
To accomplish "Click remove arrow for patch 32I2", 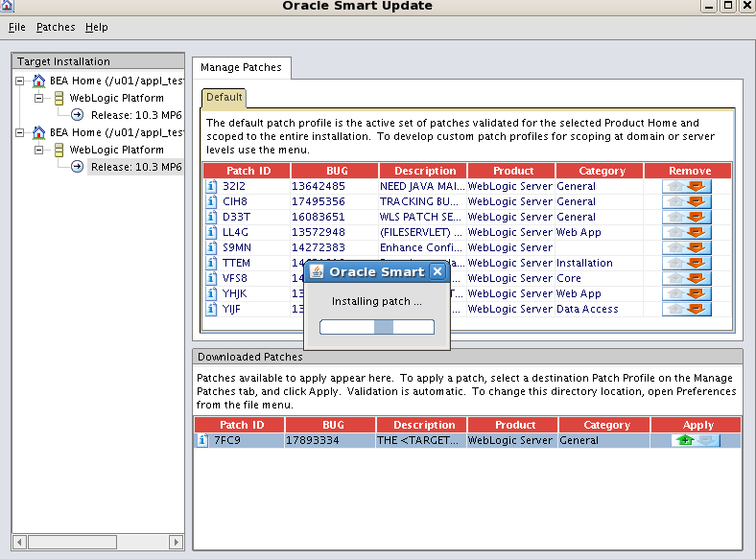I will coord(697,187).
